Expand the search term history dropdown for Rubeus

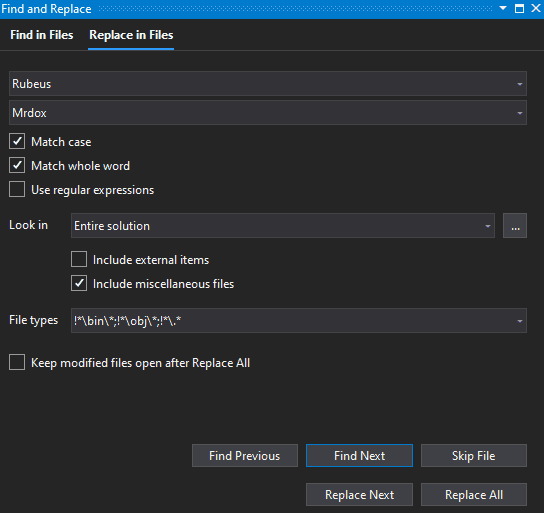519,84
